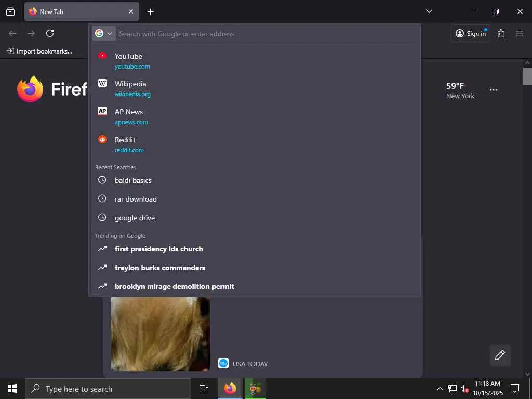Go forward with the forward arrow
532x399 pixels.
(x=31, y=33)
